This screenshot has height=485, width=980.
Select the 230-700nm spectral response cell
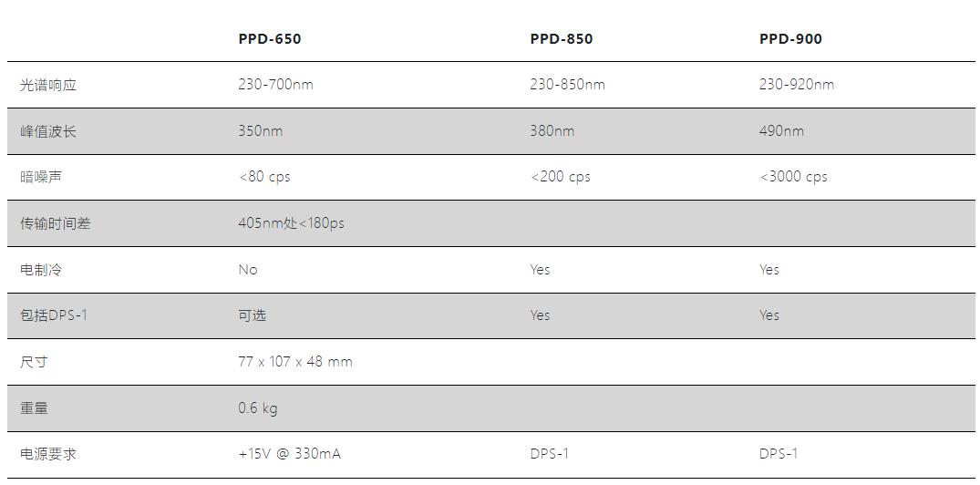pyautogui.click(x=275, y=85)
